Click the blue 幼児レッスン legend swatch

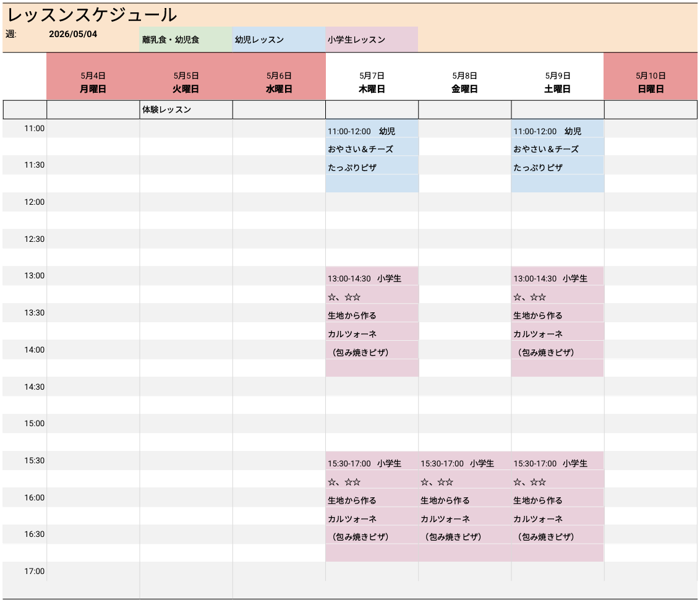coord(278,40)
